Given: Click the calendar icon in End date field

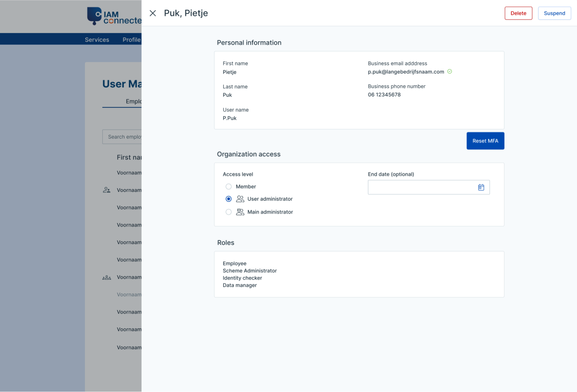Looking at the screenshot, I should click(481, 187).
